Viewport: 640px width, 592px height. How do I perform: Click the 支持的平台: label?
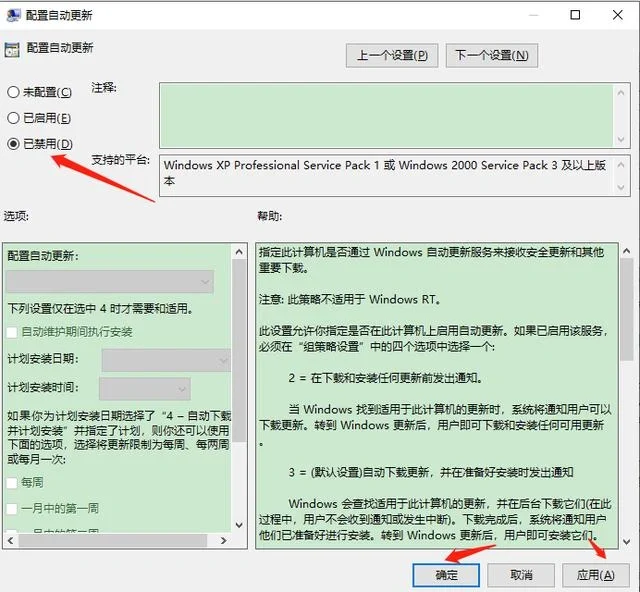(x=120, y=160)
